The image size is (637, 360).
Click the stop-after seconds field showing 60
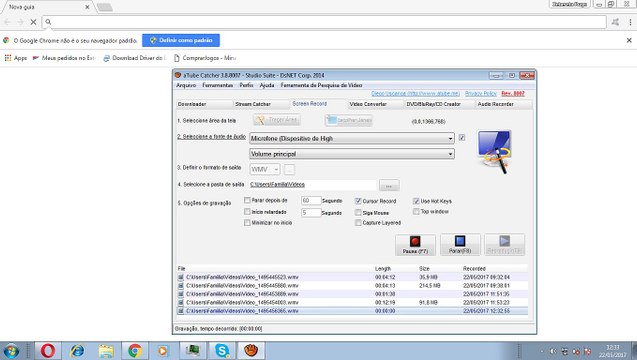tap(311, 201)
